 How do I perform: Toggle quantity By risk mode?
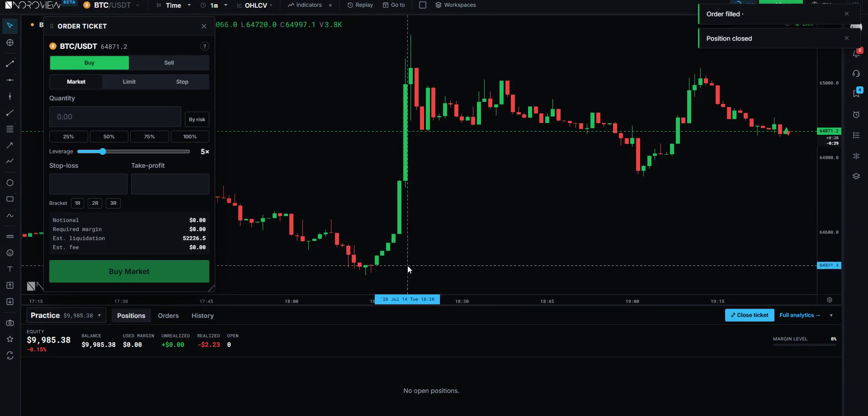[197, 119]
